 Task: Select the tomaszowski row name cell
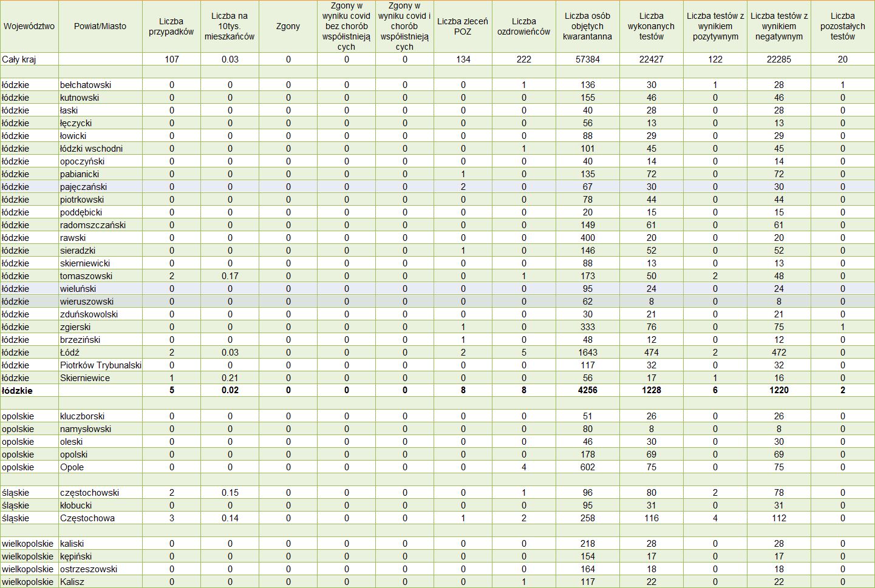[100, 276]
